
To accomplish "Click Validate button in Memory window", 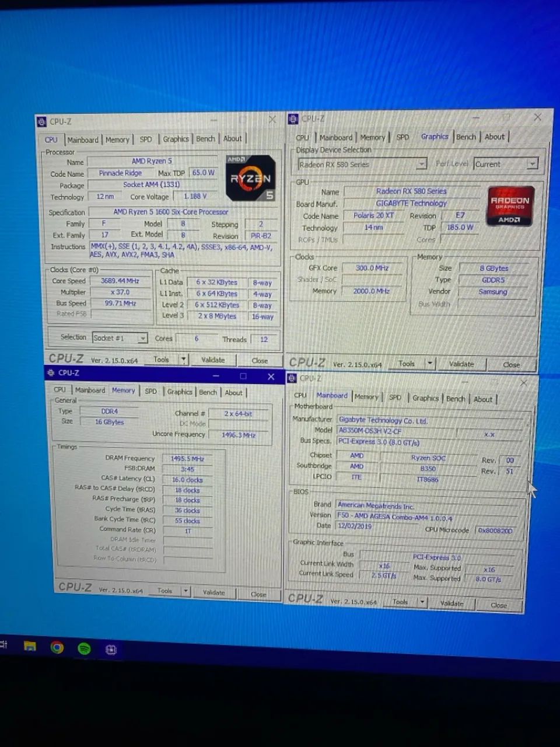I will pos(213,592).
